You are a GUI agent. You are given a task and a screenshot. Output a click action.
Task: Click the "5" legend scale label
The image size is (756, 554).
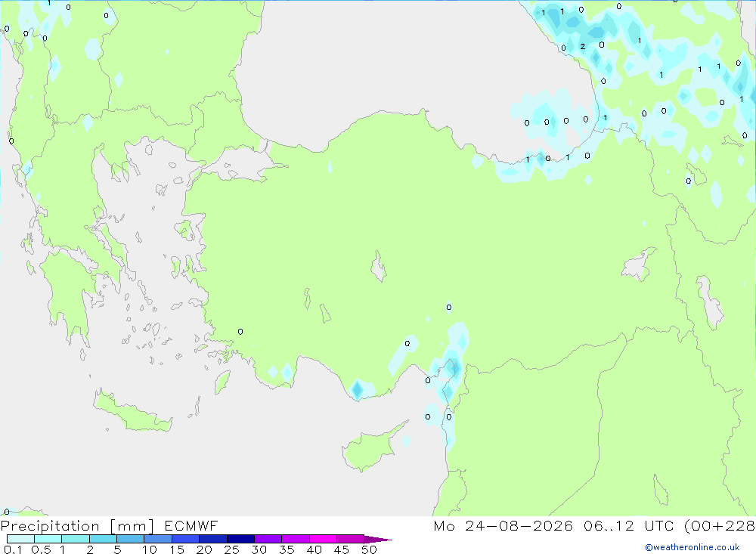[117, 549]
